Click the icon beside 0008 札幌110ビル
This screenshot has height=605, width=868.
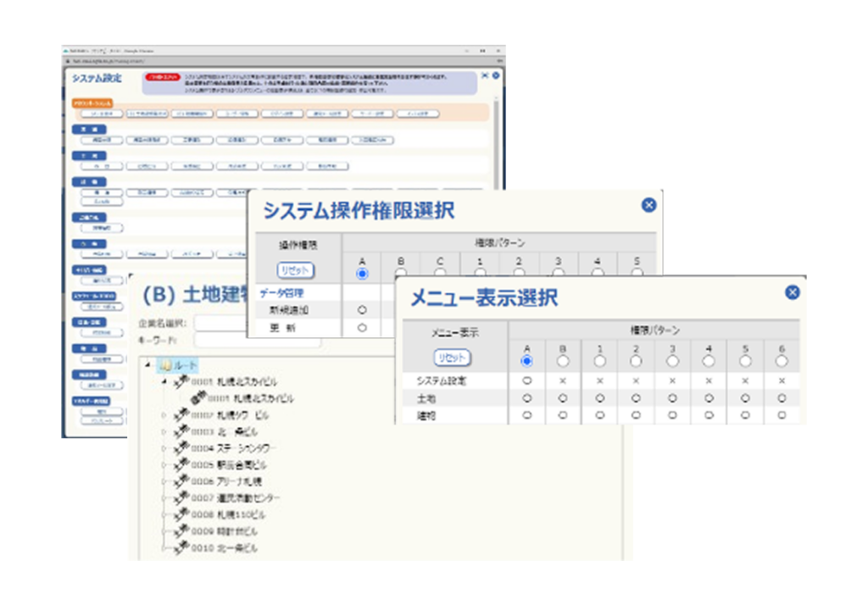pos(181,514)
